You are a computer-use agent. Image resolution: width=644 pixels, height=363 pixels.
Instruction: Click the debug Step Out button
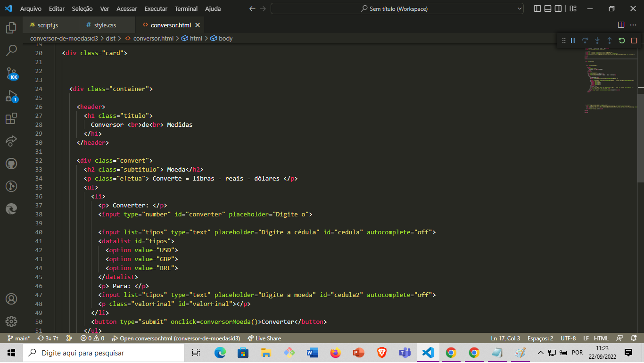[x=610, y=41]
